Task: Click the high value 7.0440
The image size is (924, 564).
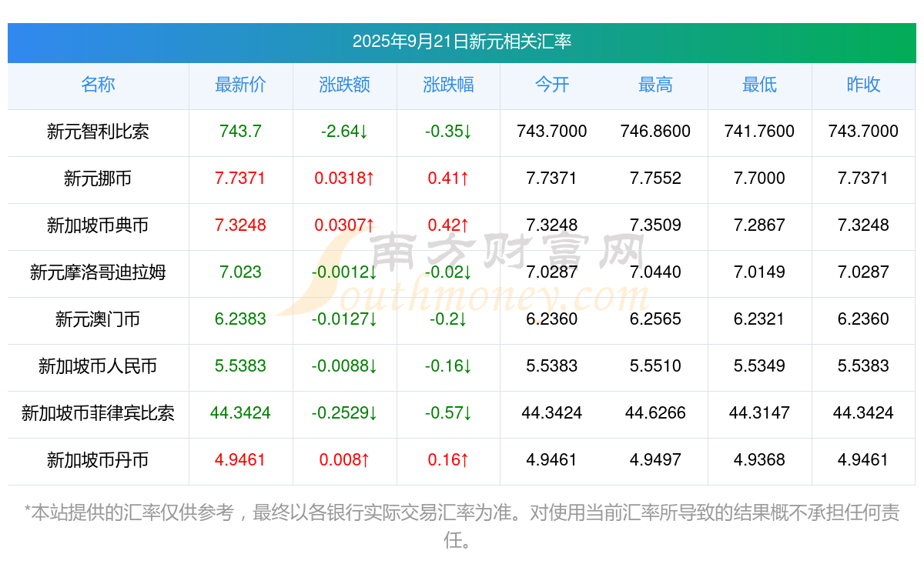Action: pyautogui.click(x=655, y=272)
